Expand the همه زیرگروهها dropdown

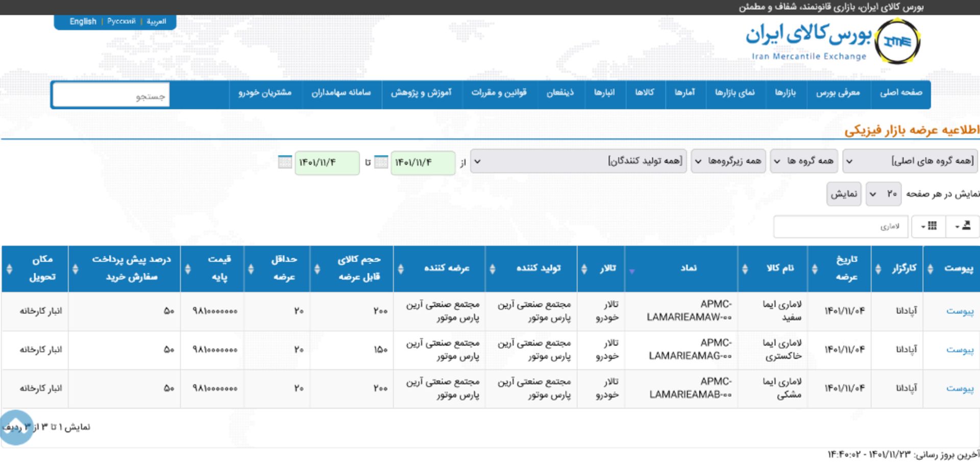pyautogui.click(x=728, y=161)
